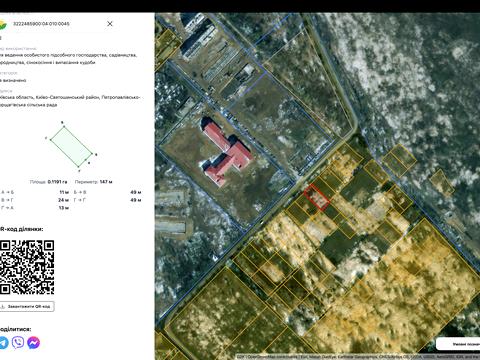Click the area value 0.1191 га

pos(57,182)
